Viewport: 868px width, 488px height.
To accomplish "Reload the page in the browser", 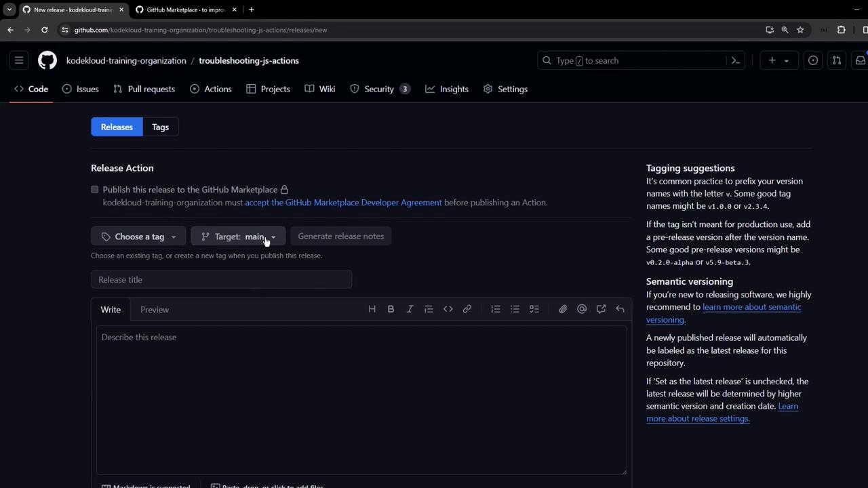I will [x=45, y=30].
